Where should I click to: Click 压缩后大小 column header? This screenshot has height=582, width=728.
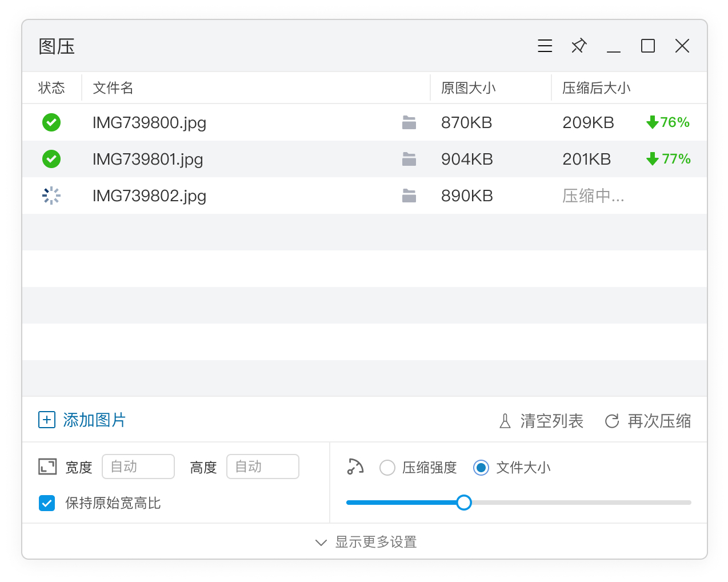pos(596,88)
